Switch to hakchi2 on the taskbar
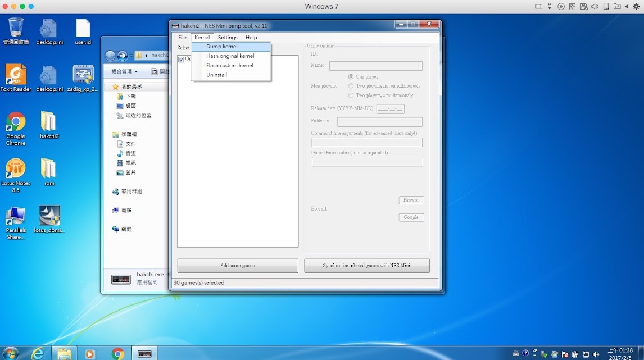Image resolution: width=644 pixels, height=360 pixels. point(144,353)
